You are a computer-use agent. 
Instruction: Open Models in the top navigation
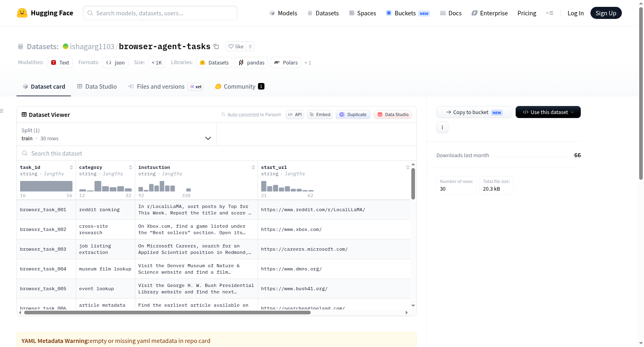point(283,13)
